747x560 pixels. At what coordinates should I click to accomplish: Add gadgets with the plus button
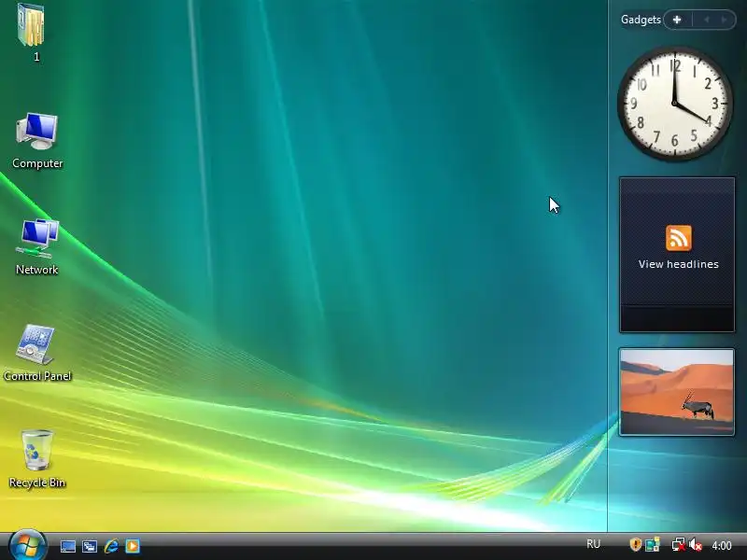coord(676,20)
